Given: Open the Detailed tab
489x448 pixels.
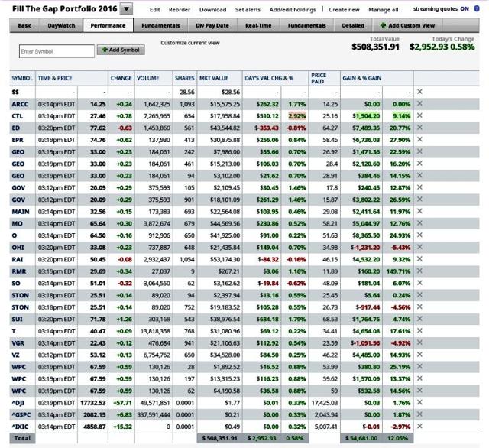Looking at the screenshot, I should 353,25.
